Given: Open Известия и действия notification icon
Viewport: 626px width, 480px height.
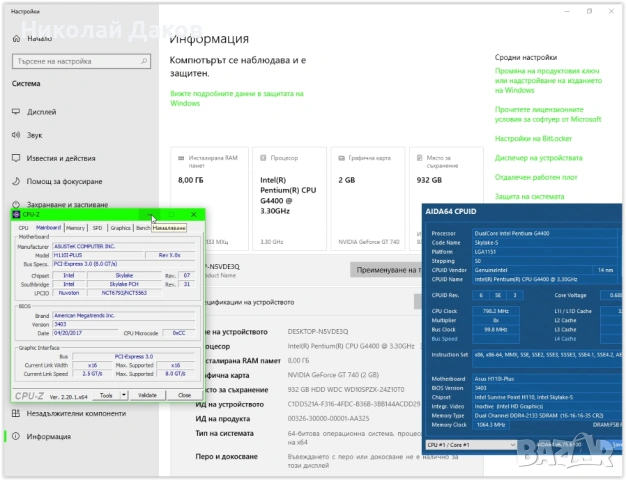Looking at the screenshot, I should tap(16, 158).
